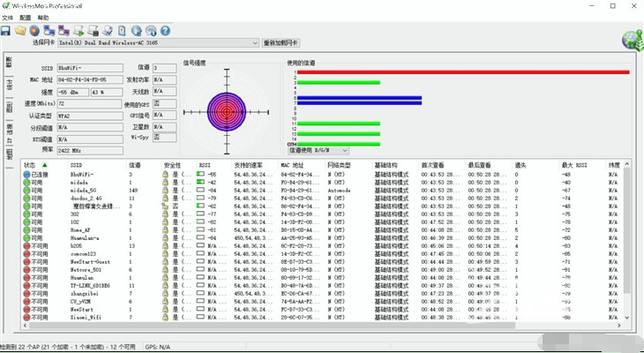Click the green status icon for row 302
644x353 pixels.
click(x=26, y=214)
